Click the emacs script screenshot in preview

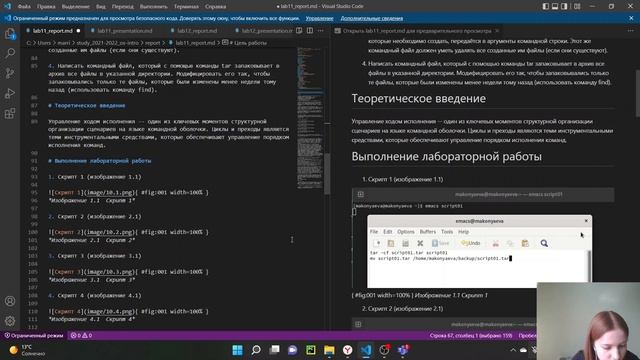click(483, 239)
